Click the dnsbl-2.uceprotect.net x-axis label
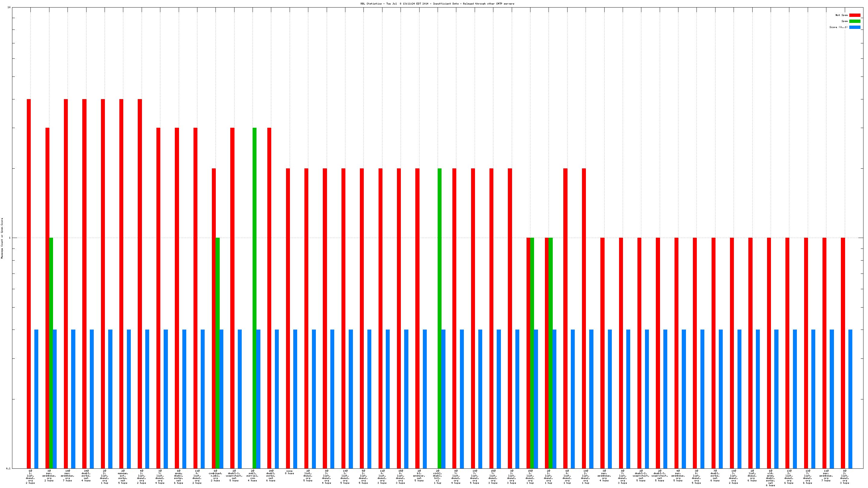The height and width of the screenshot is (488, 868). tap(641, 476)
